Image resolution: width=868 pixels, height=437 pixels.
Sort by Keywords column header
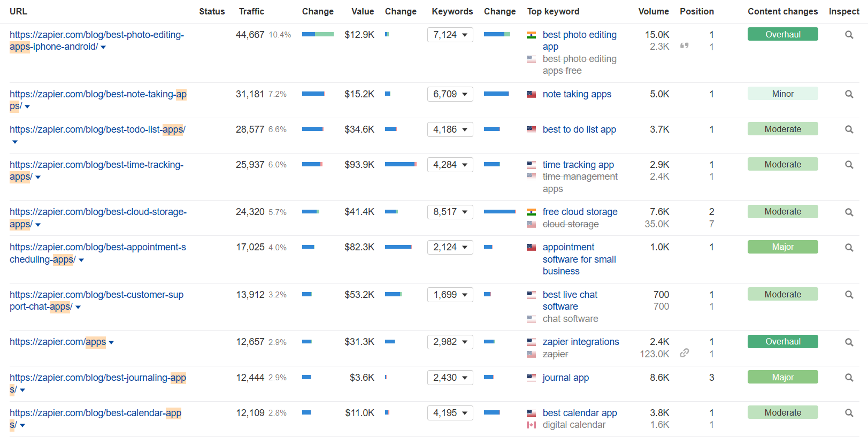click(x=452, y=11)
